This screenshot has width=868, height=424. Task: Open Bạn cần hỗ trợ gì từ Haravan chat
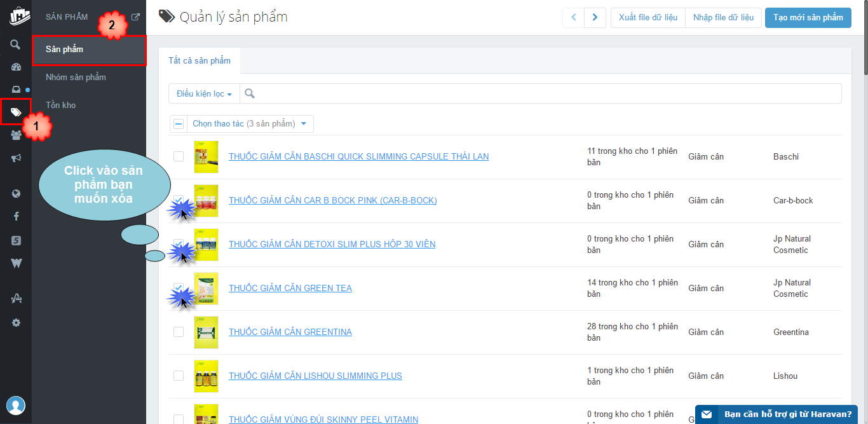[x=776, y=414]
